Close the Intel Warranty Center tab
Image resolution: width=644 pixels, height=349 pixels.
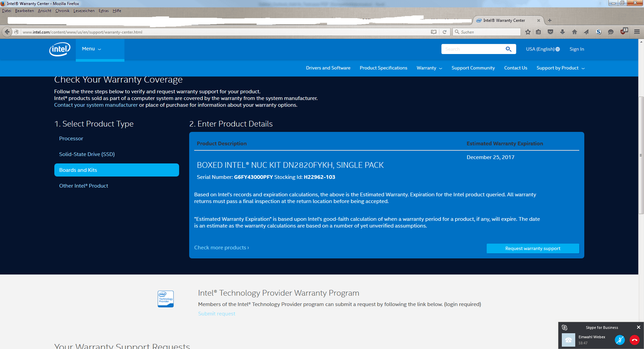pyautogui.click(x=539, y=20)
